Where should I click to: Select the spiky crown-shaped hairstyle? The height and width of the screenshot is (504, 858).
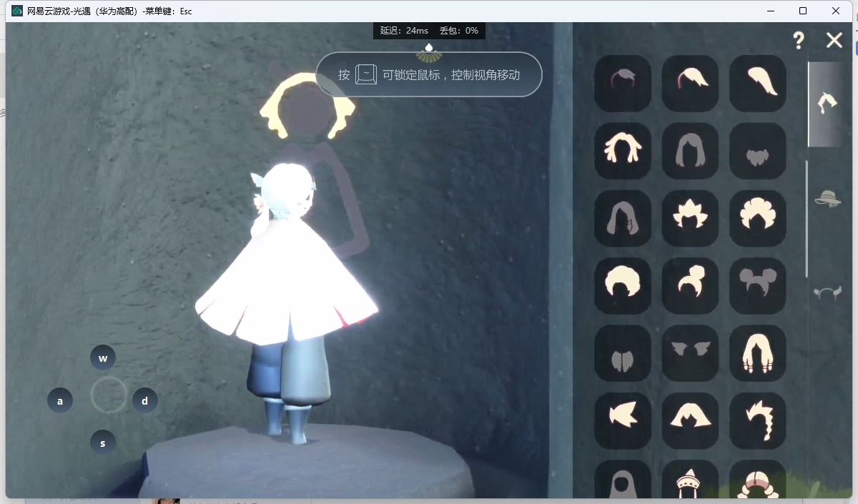(690, 218)
